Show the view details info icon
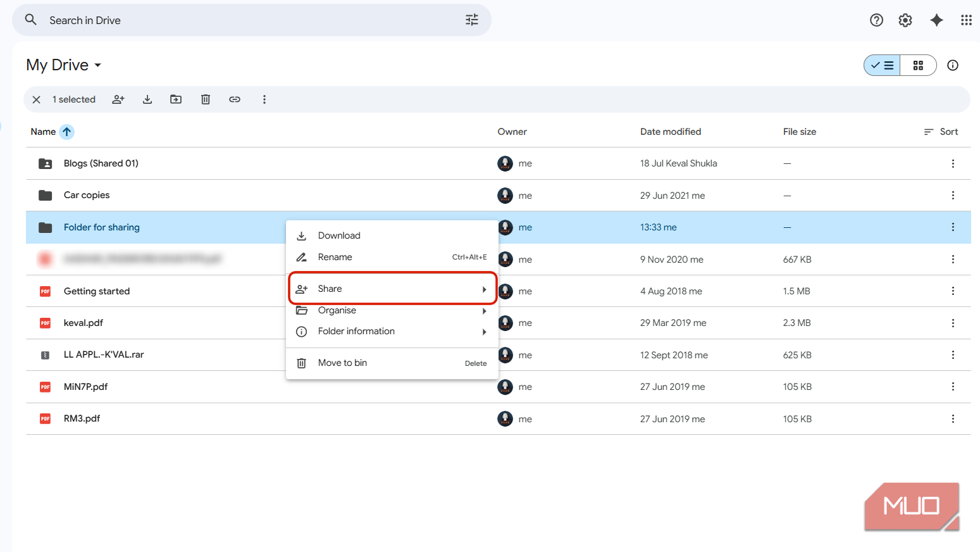Screen dimensions: 980x552 953,65
